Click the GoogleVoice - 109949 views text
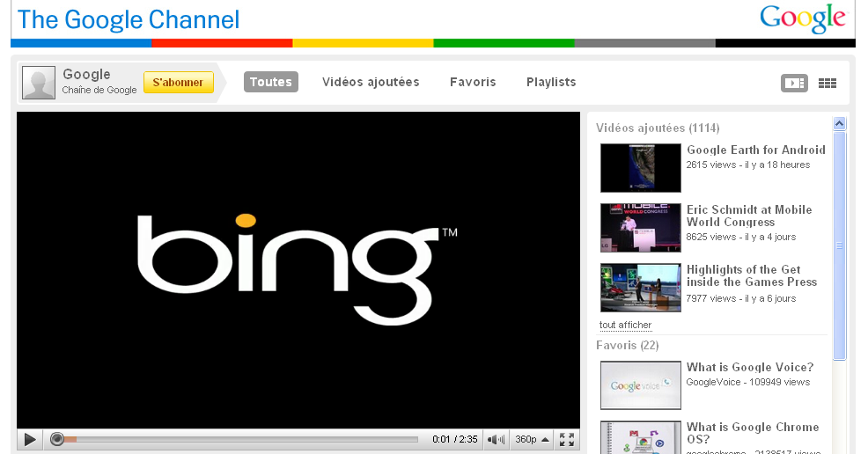868x454 pixels. (x=748, y=382)
